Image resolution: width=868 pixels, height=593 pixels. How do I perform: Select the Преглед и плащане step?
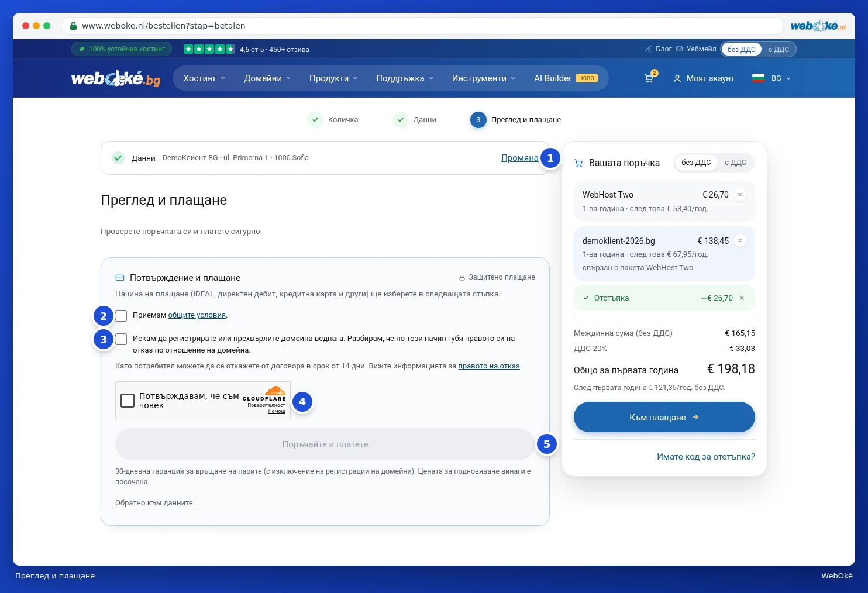pyautogui.click(x=516, y=120)
